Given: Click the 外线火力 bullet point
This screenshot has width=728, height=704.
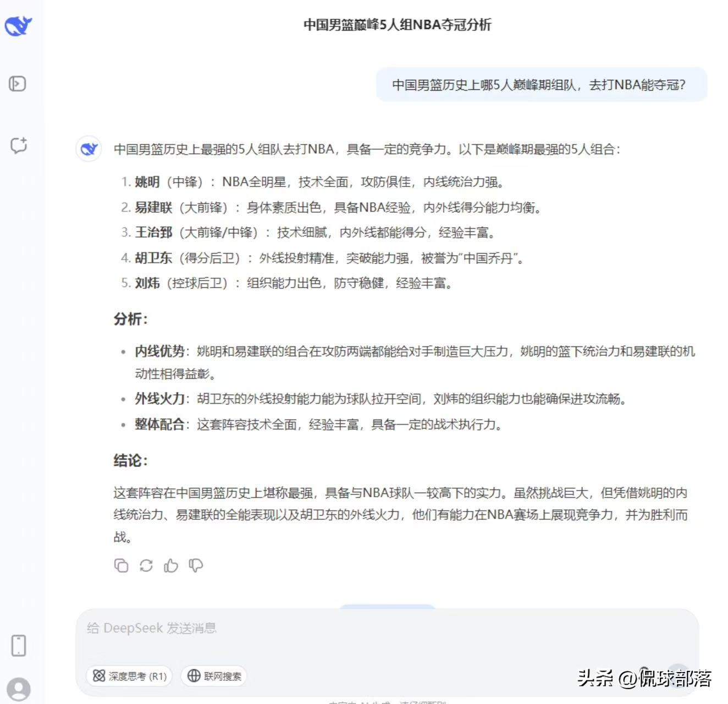Looking at the screenshot, I should tap(374, 399).
